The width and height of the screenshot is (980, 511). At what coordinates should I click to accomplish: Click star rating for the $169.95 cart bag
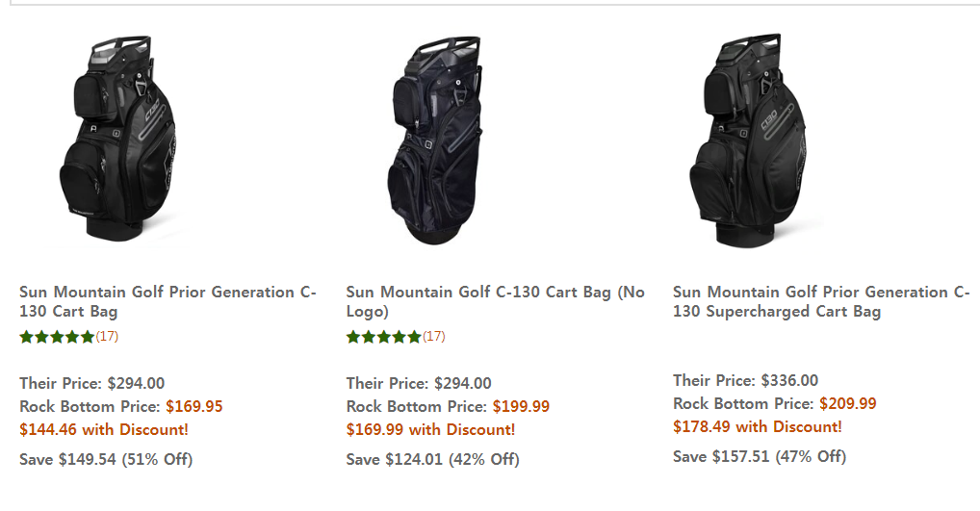57,337
